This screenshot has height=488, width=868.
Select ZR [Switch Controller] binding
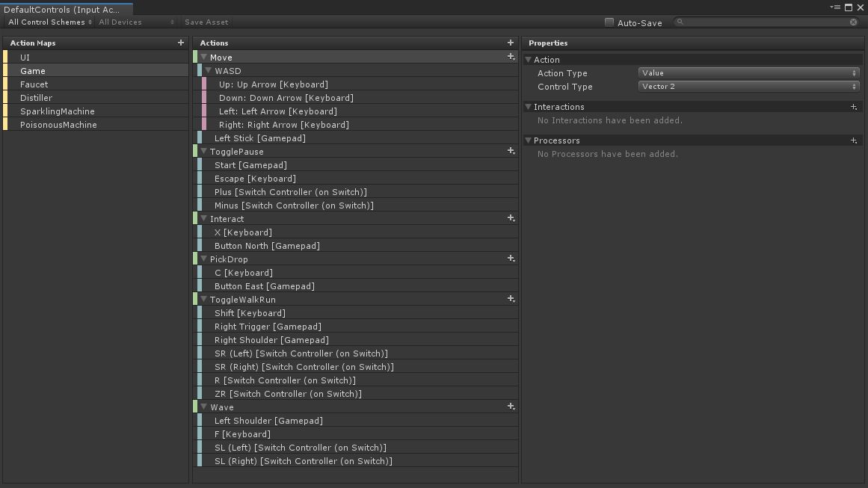coord(357,394)
